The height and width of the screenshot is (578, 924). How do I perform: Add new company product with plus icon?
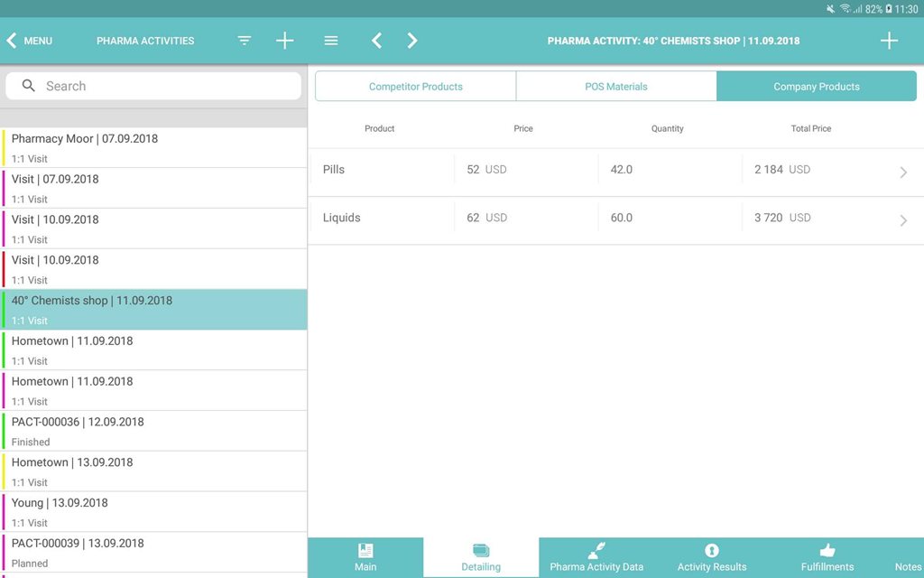pos(889,41)
